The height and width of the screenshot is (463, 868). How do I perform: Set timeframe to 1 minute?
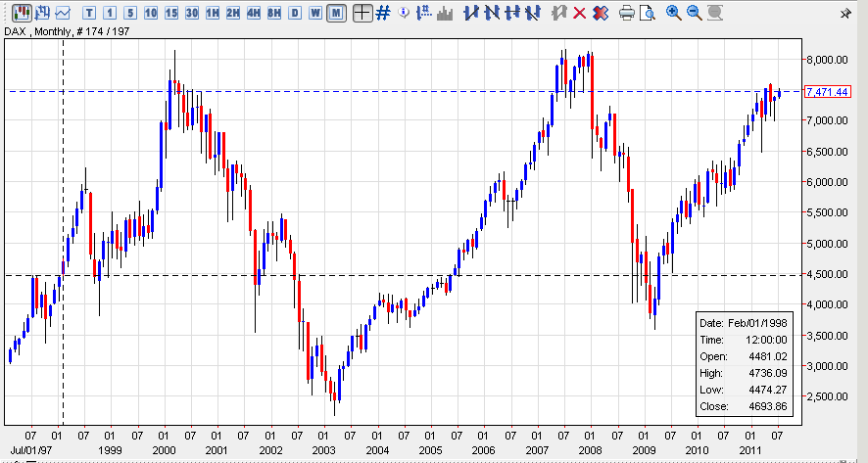point(110,13)
